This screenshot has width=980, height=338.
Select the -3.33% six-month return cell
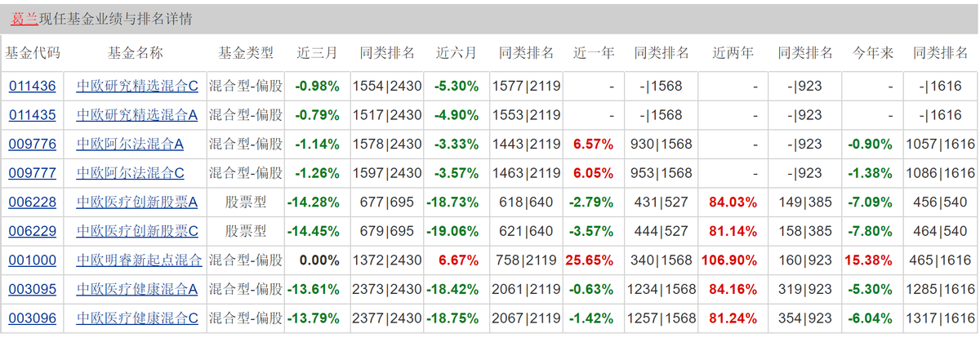pos(457,145)
